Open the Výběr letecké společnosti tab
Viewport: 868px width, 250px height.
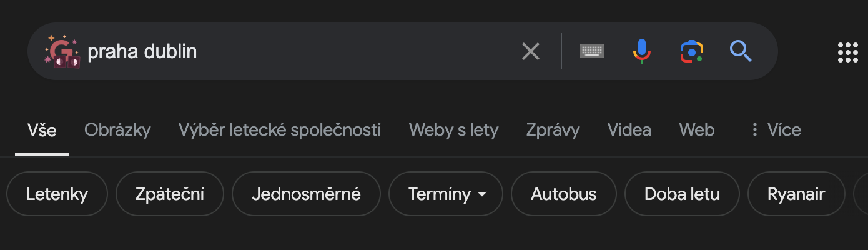pos(279,130)
